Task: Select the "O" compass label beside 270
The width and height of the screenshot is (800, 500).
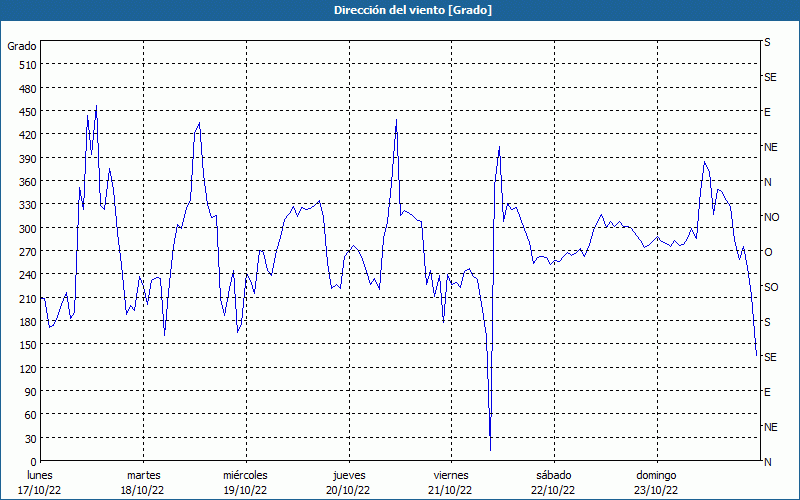Action: pyautogui.click(x=768, y=252)
